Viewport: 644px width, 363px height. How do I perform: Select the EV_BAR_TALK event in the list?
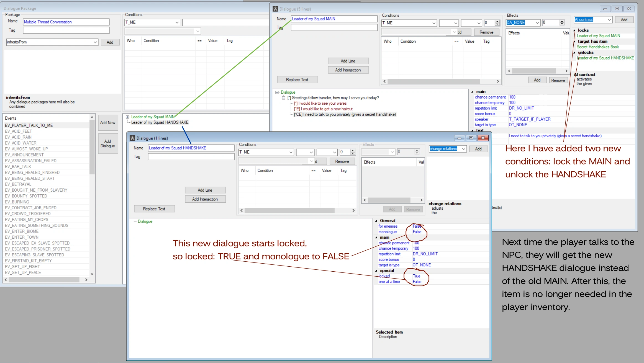[18, 166]
